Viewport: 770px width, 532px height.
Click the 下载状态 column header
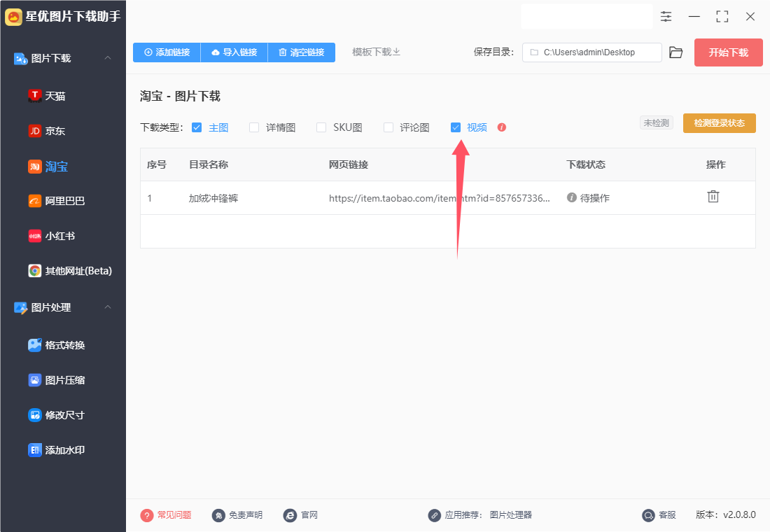(586, 164)
